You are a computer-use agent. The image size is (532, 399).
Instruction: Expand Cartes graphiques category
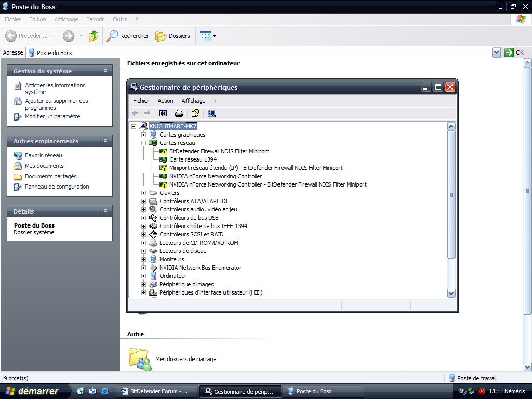coord(143,135)
